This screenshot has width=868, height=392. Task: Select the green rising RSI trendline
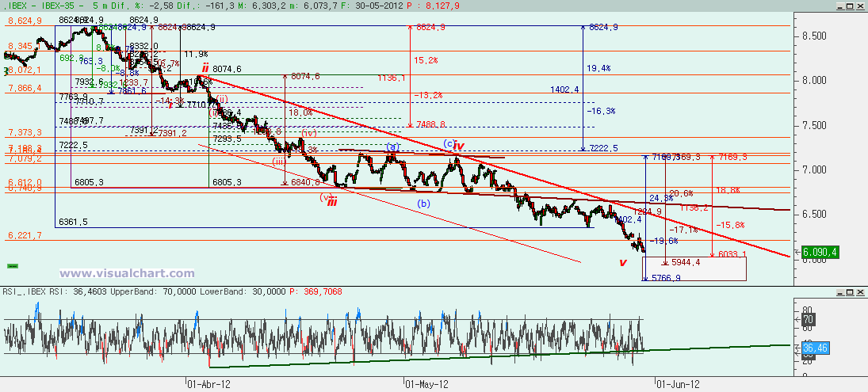point(499,356)
